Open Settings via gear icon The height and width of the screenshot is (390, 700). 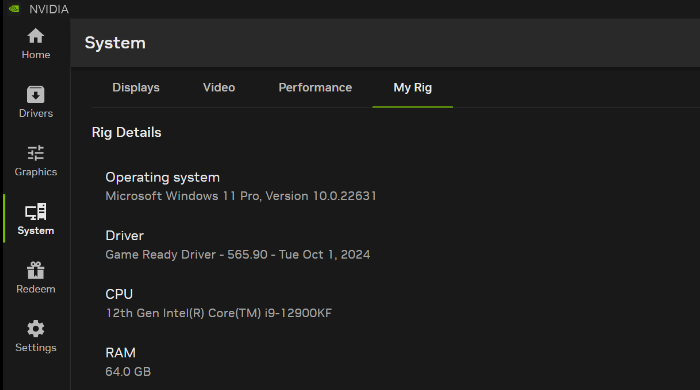coord(36,329)
